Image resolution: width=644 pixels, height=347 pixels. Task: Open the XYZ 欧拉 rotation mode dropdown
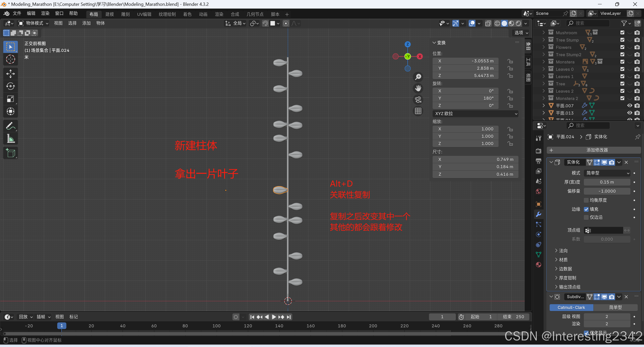coord(475,114)
